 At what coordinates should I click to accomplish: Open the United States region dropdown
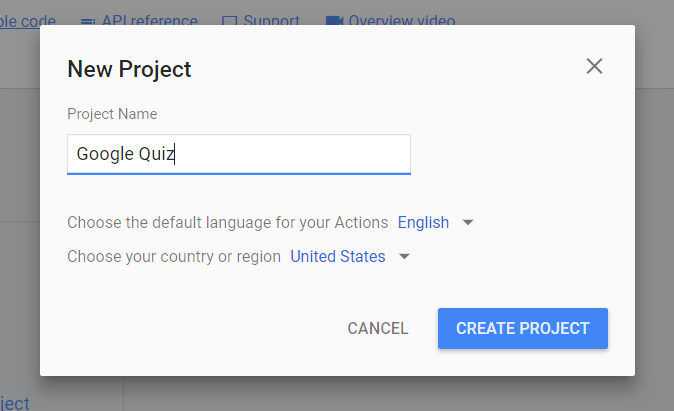[x=338, y=257]
